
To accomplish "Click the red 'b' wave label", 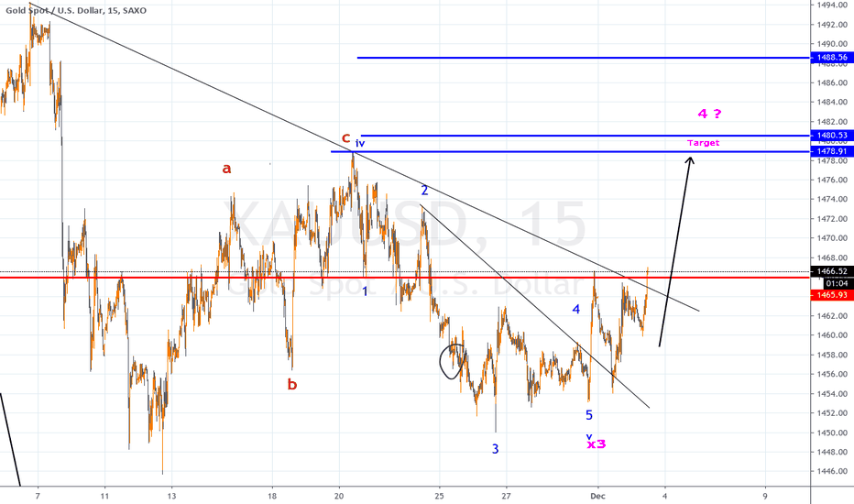I will click(x=292, y=385).
